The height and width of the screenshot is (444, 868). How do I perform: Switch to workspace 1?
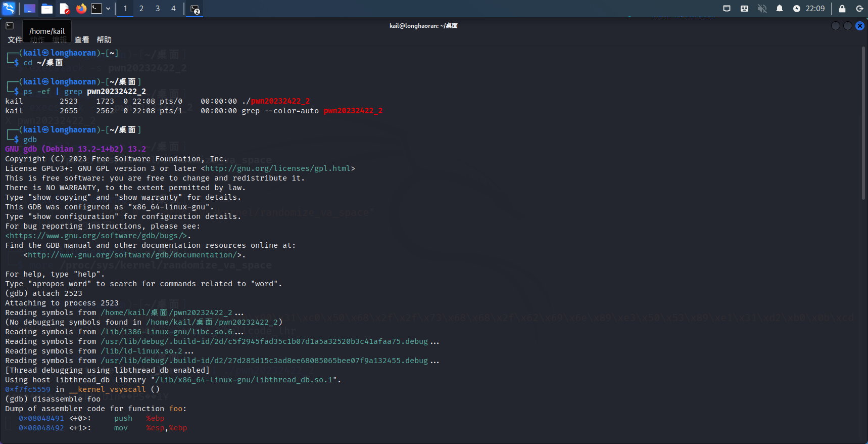125,9
